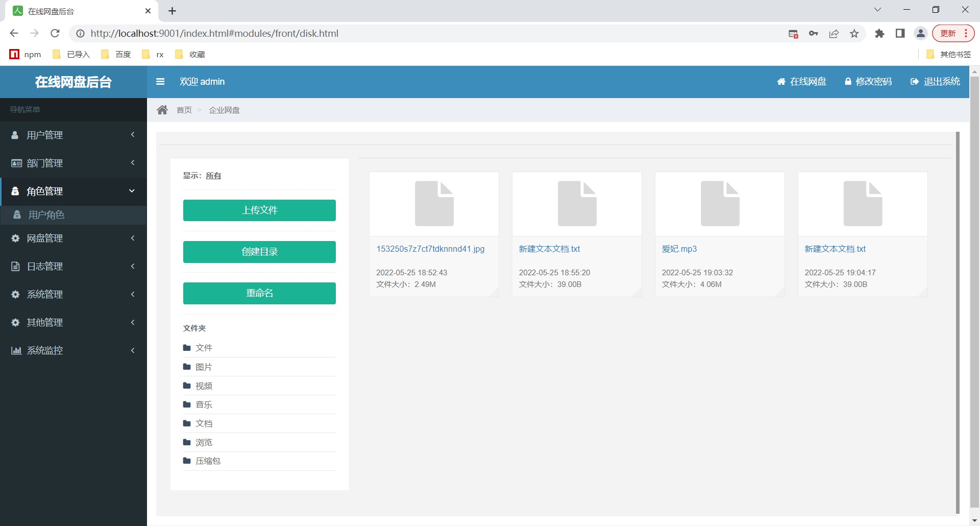Toggle sidebar with hamburger menu icon
The width and height of the screenshot is (980, 526).
pyautogui.click(x=160, y=82)
